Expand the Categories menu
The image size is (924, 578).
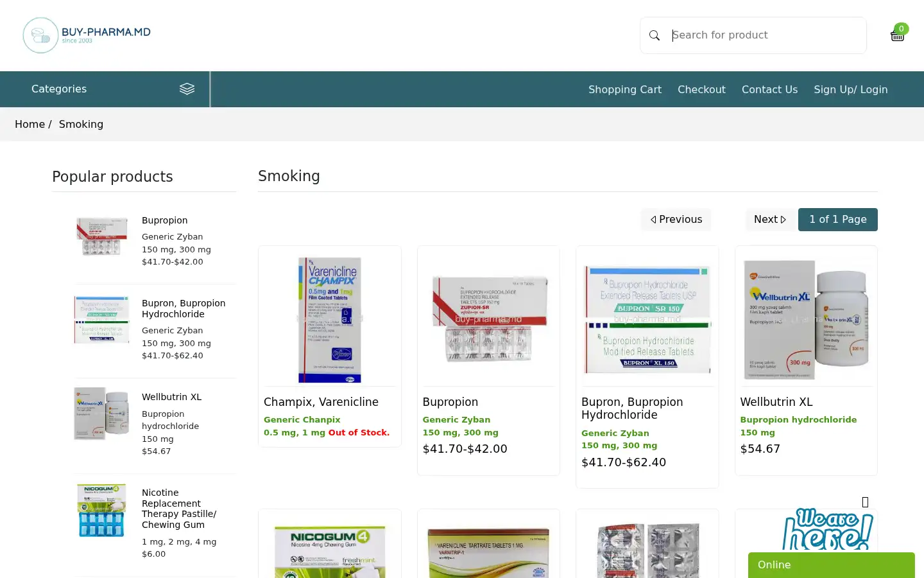[x=105, y=89]
